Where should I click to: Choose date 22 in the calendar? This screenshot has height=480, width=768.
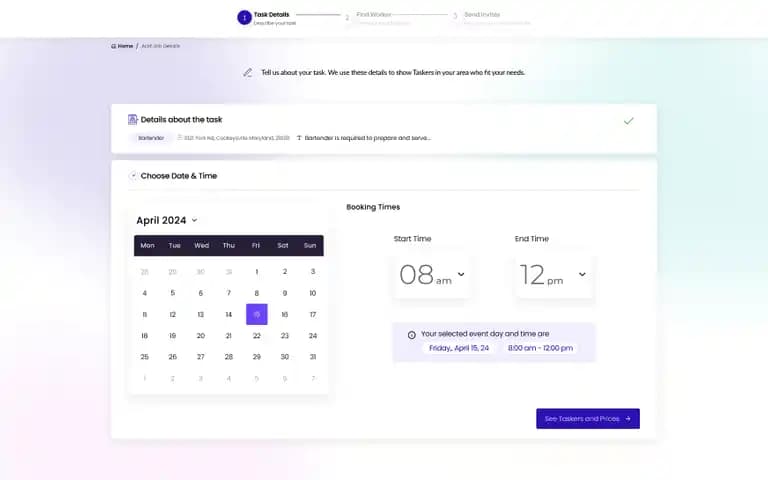pos(257,336)
